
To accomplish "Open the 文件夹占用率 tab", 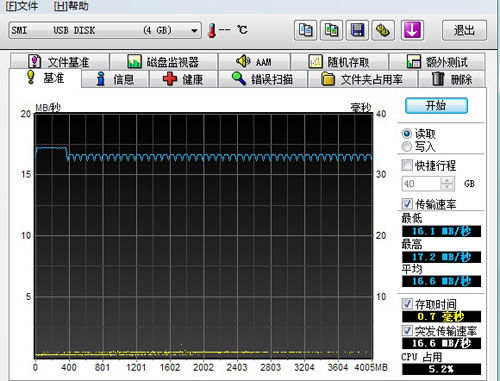I will tap(362, 79).
